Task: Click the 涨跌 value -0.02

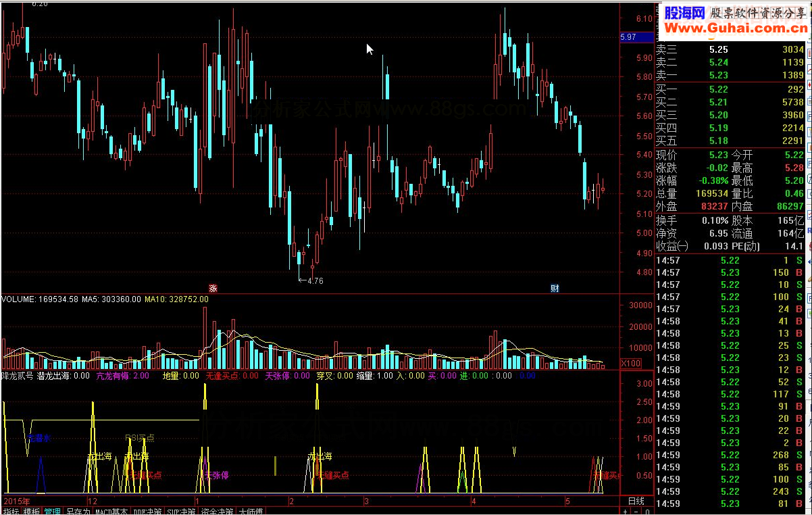Action: [717, 168]
